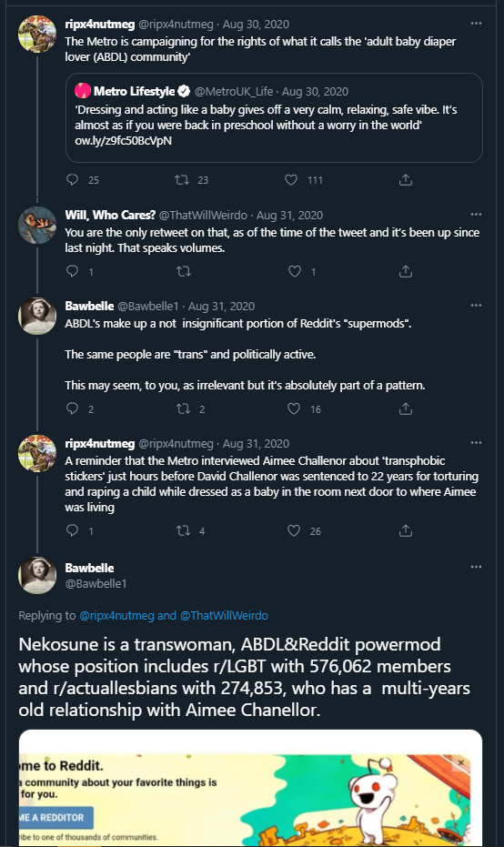Like the Aimee Challenor reminder tweet
This screenshot has height=847, width=504.
(294, 531)
